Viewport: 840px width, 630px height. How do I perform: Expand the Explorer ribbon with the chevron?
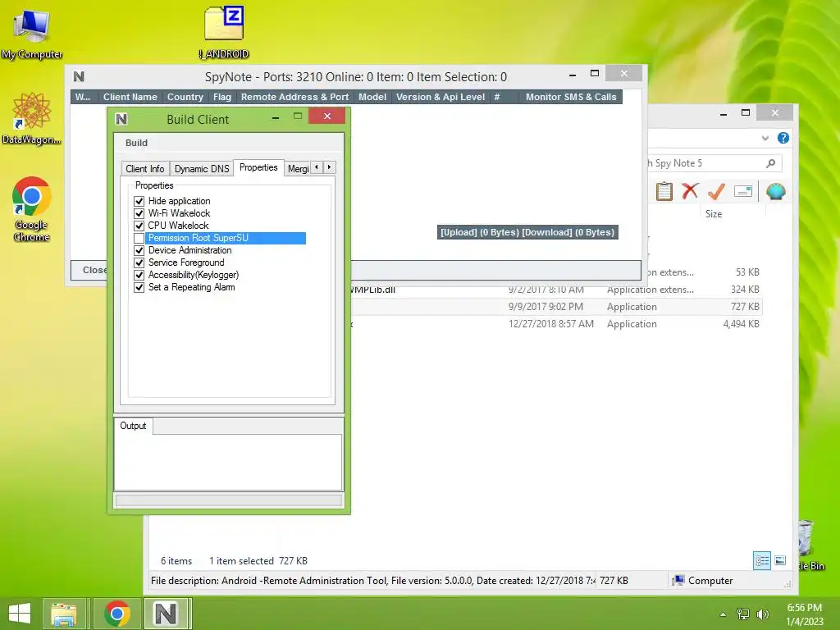point(765,138)
